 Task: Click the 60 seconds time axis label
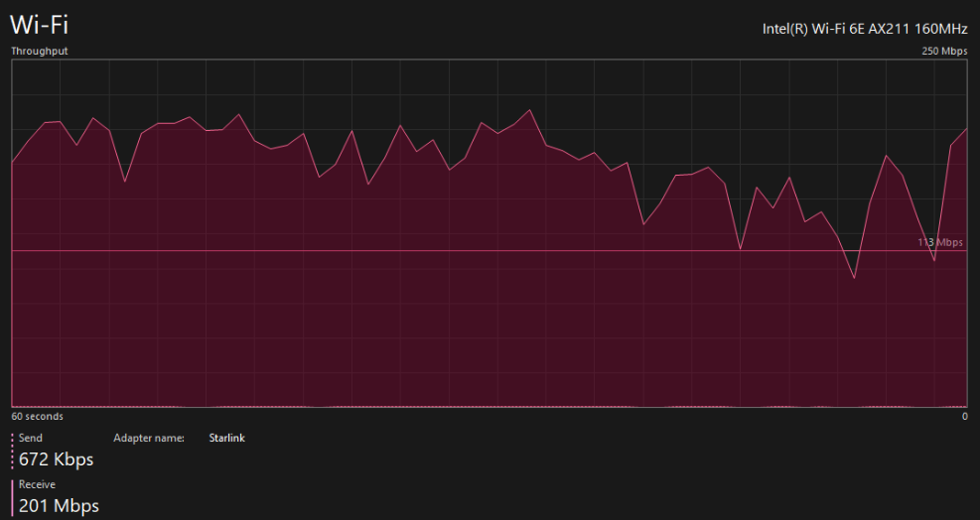pos(37,417)
